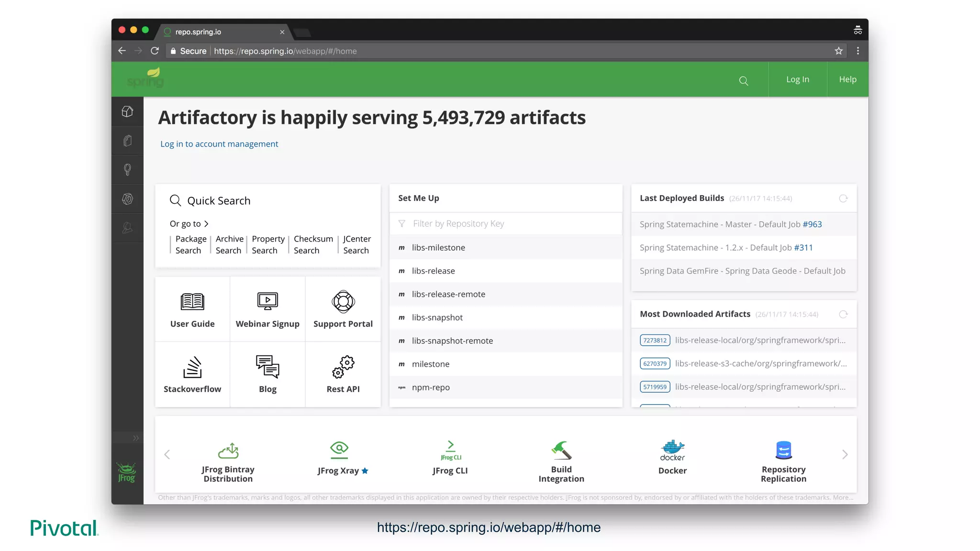Select libs-release repository
Viewport: 980px width, 551px height.
click(506, 271)
